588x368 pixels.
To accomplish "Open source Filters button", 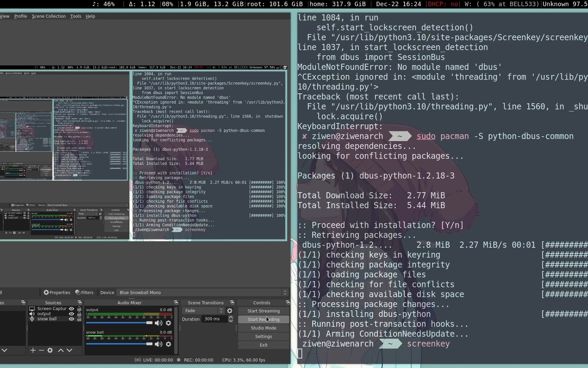I will tap(84, 292).
